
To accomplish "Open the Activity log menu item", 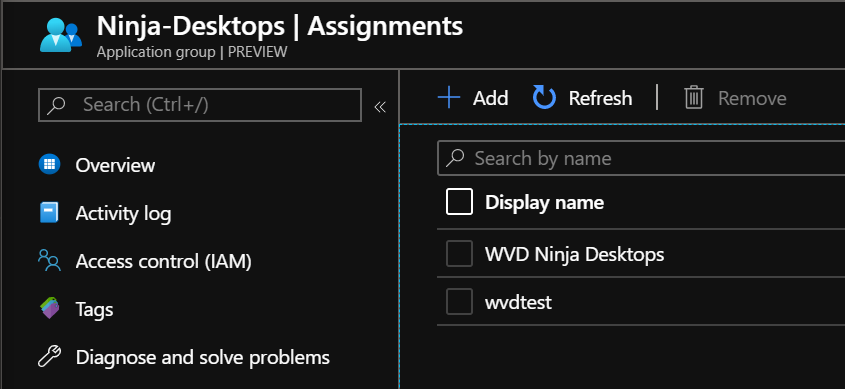I will point(123,213).
